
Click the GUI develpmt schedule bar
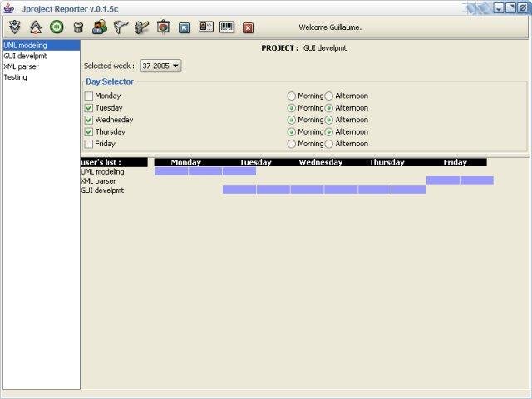324,190
